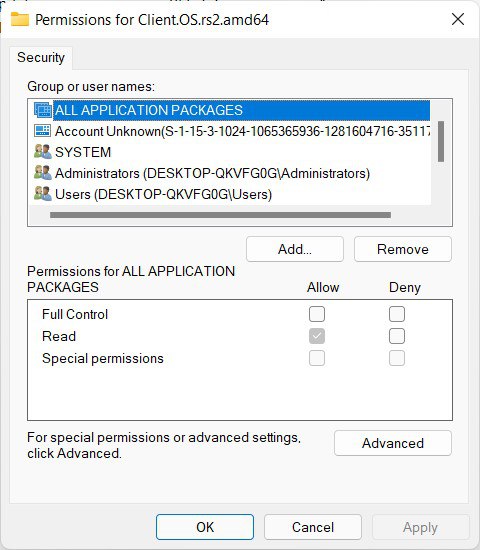Viewport: 480px width, 550px height.
Task: Select Administrators in the group list
Action: [212, 173]
